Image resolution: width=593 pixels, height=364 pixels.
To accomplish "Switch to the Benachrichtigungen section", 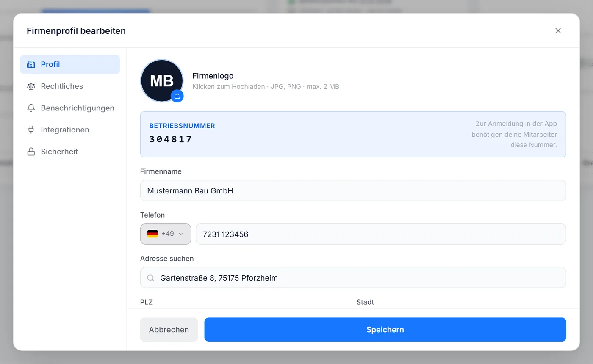I will click(x=70, y=108).
